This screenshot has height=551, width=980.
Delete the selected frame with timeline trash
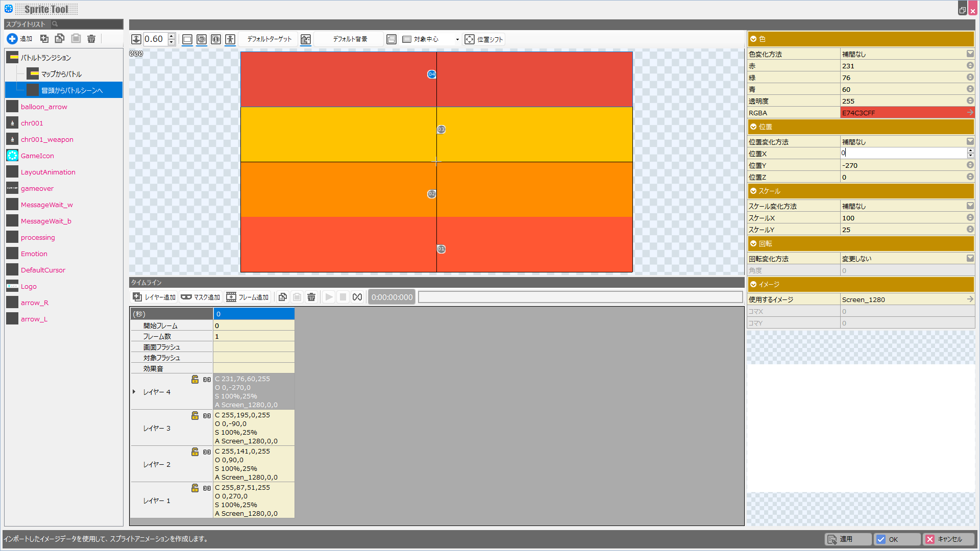pos(311,297)
